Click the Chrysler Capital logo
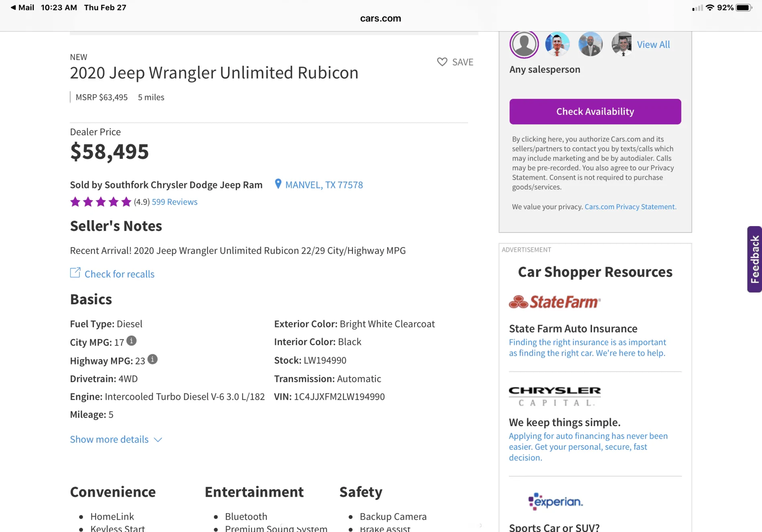 555,396
